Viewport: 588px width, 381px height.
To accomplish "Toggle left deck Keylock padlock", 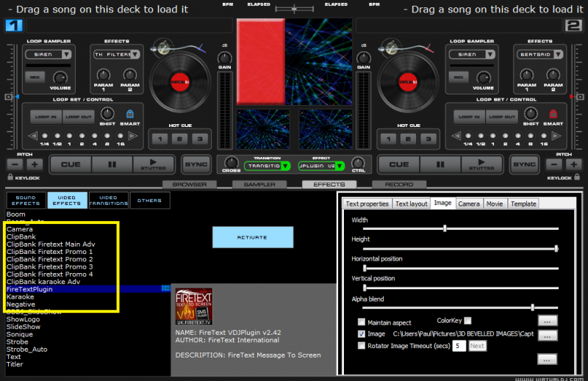I will point(10,177).
